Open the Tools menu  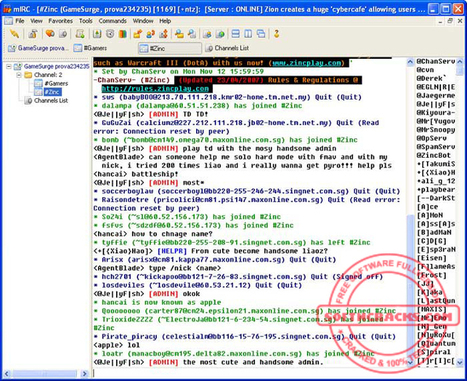pos(85,21)
